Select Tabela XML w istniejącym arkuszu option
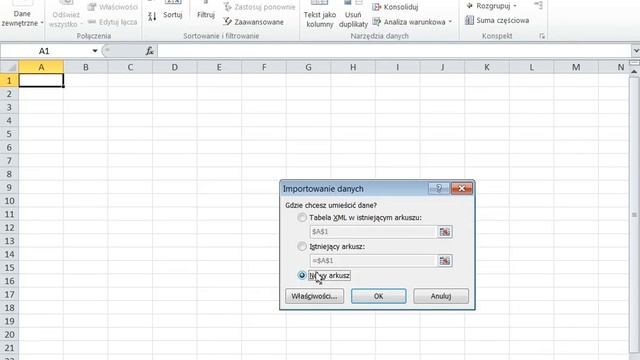 [302, 218]
